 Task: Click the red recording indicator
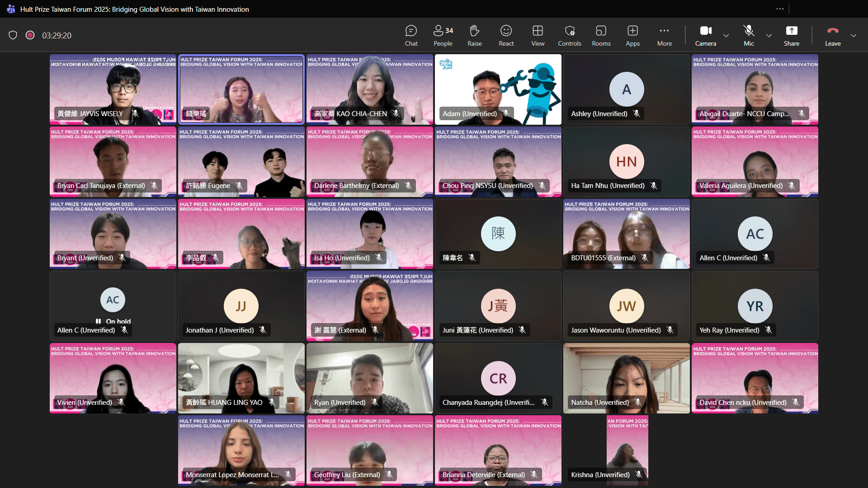click(30, 35)
